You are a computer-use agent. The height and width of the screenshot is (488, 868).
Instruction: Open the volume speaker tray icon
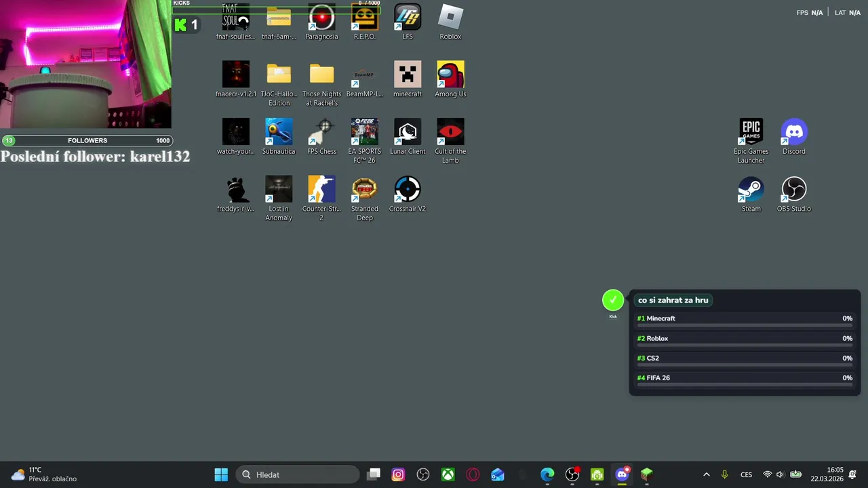[x=780, y=474]
